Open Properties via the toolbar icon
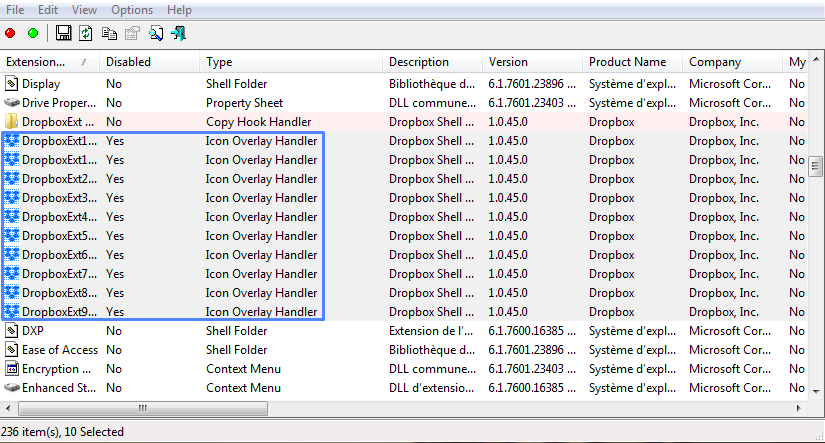 pyautogui.click(x=132, y=33)
